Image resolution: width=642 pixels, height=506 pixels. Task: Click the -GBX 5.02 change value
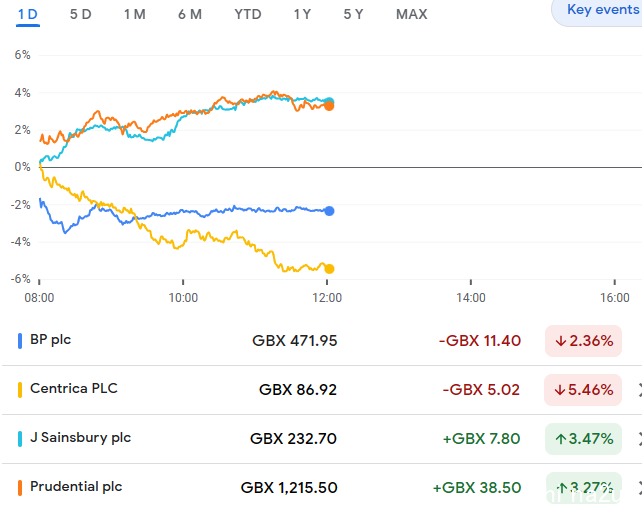481,390
